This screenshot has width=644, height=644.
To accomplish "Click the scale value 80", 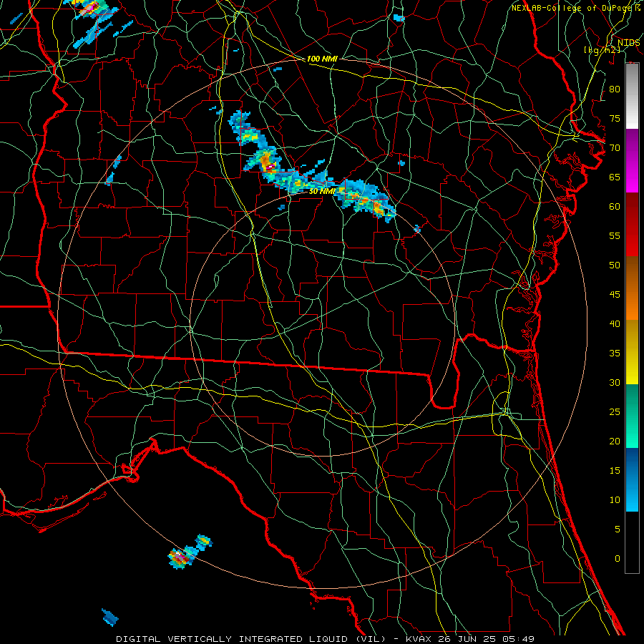I will (x=615, y=89).
